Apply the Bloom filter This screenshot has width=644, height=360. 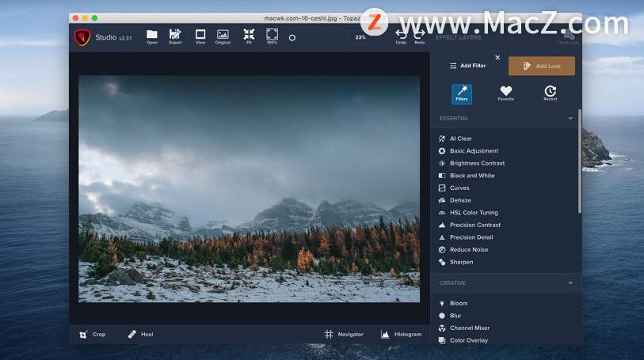[x=453, y=303]
